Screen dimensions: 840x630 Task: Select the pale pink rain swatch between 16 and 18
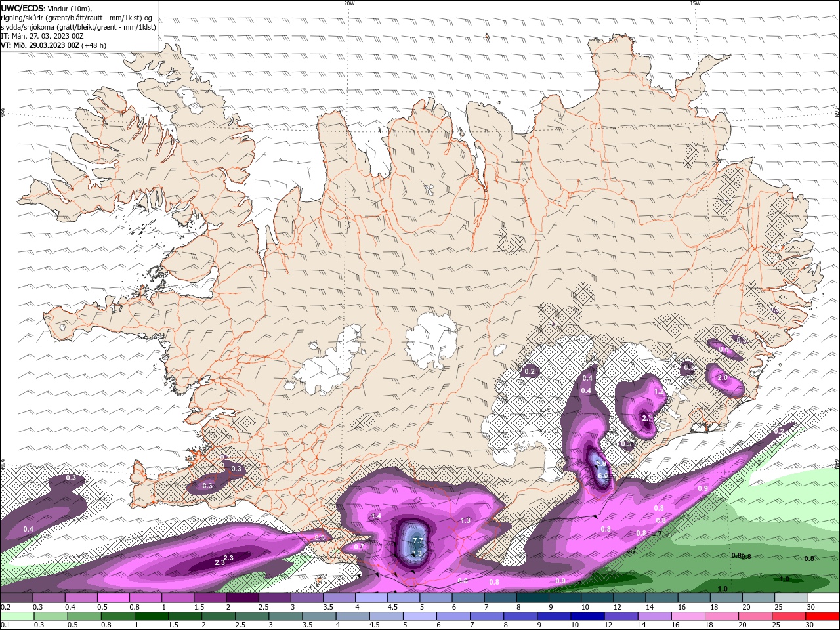pyautogui.click(x=688, y=616)
